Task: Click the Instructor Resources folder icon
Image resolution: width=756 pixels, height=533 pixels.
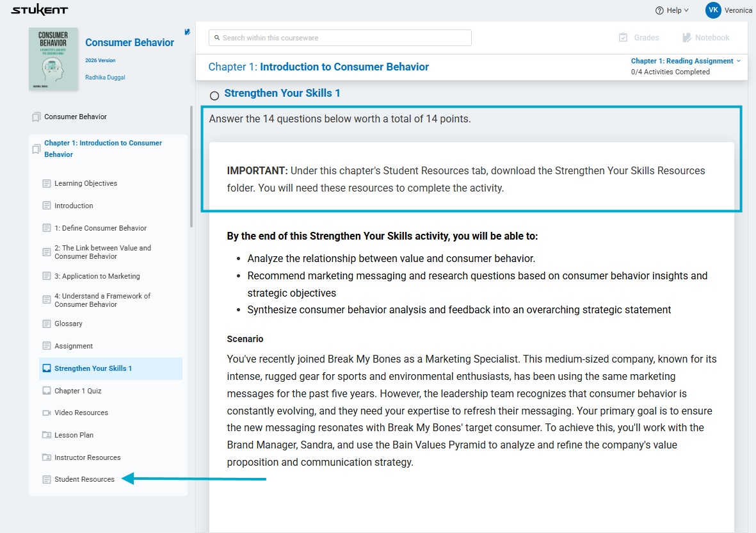Action: click(x=47, y=457)
